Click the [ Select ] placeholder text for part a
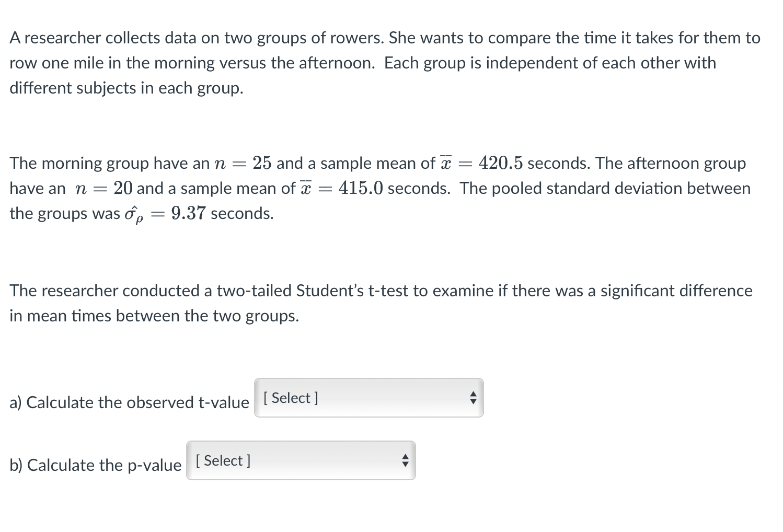 coord(291,398)
